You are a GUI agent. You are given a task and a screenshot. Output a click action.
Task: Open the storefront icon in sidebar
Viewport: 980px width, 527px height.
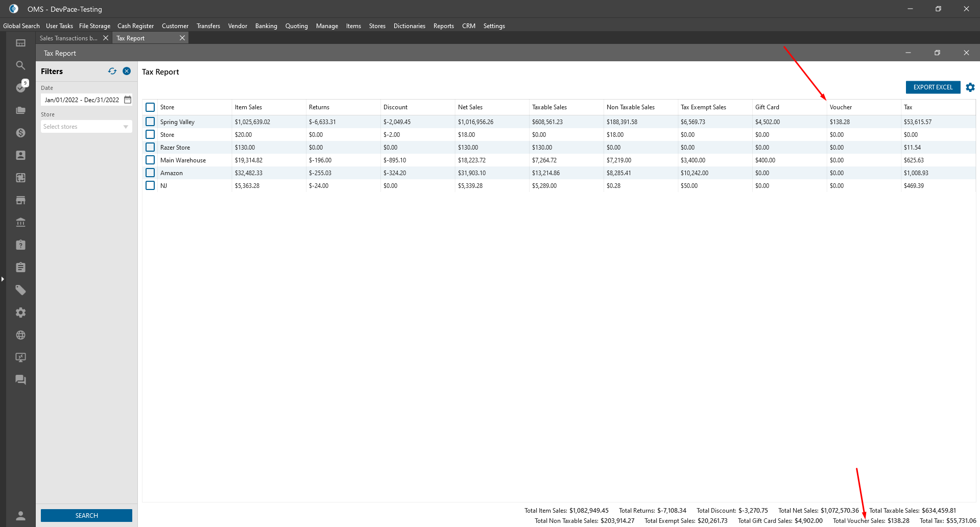[20, 200]
